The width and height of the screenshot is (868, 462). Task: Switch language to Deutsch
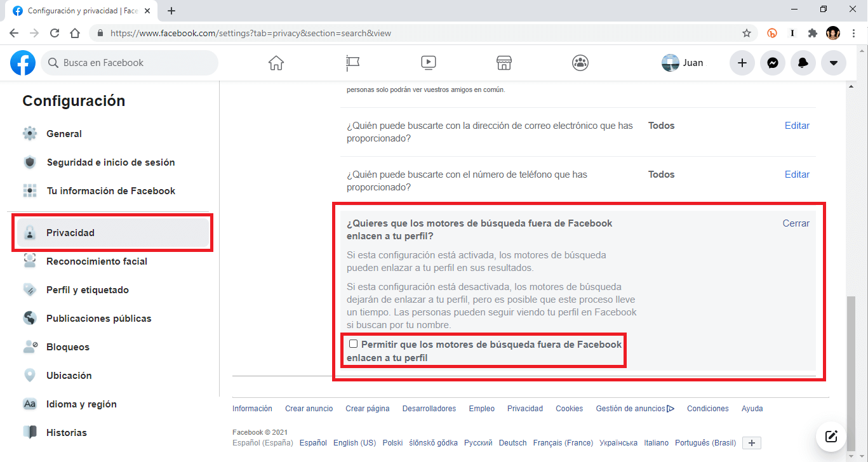coord(513,443)
